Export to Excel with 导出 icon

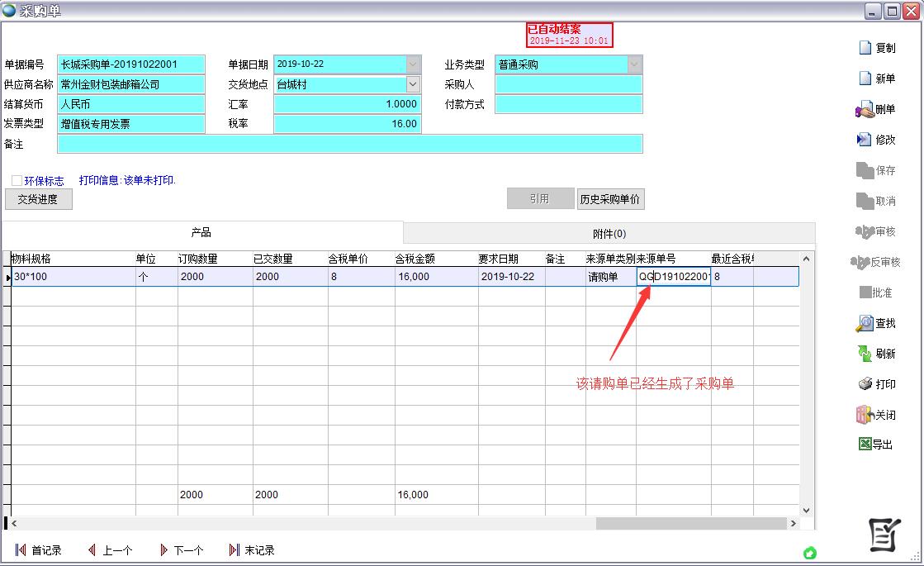[865, 445]
